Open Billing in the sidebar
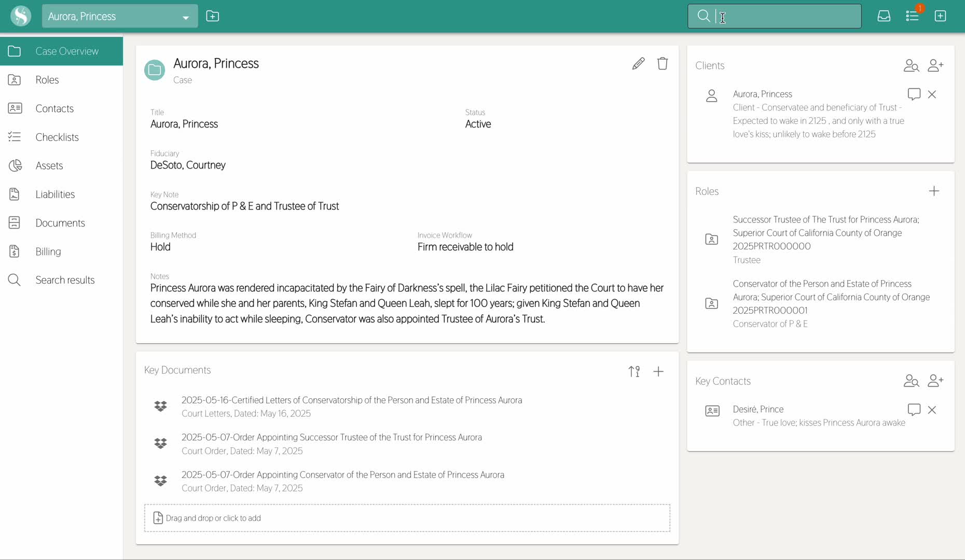 (x=61, y=251)
